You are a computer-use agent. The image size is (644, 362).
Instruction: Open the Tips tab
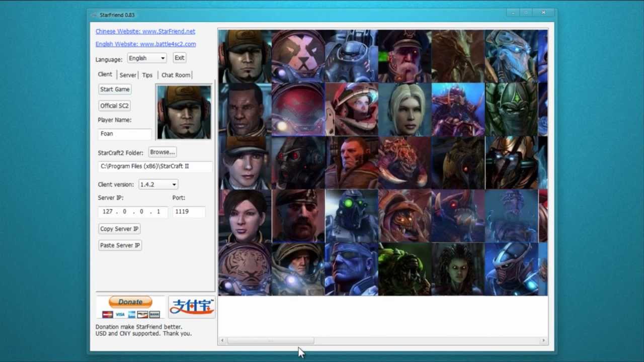click(147, 75)
